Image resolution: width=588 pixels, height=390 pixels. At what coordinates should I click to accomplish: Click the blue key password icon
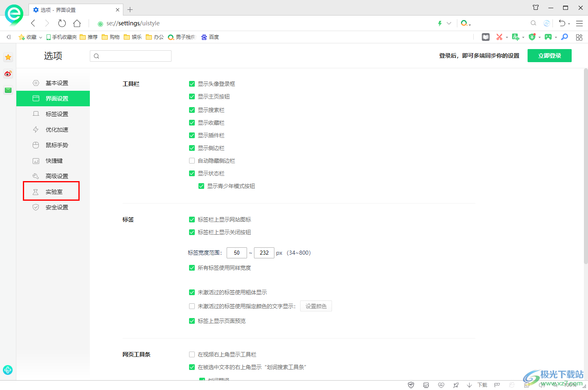pos(565,37)
